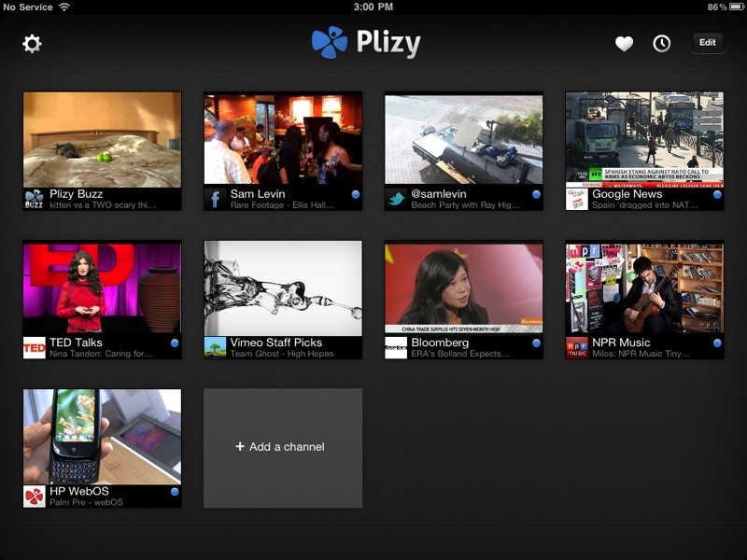Open the TED Talks video thumbnail
The height and width of the screenshot is (560, 747).
(x=102, y=288)
